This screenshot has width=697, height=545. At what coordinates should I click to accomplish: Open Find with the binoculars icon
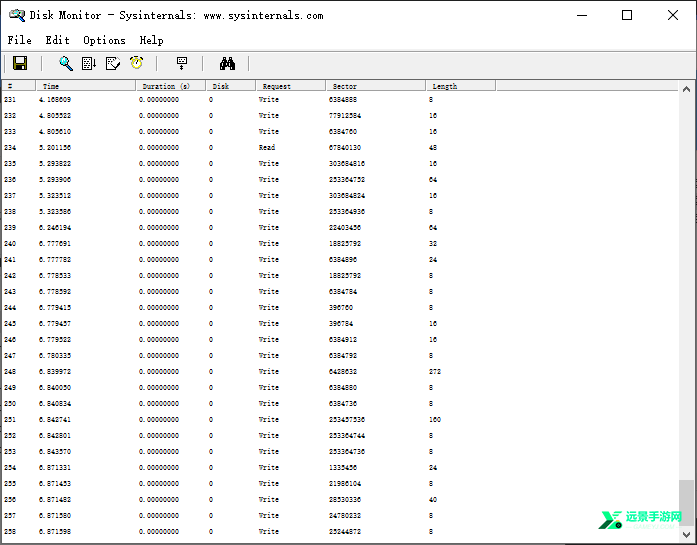pyautogui.click(x=227, y=64)
